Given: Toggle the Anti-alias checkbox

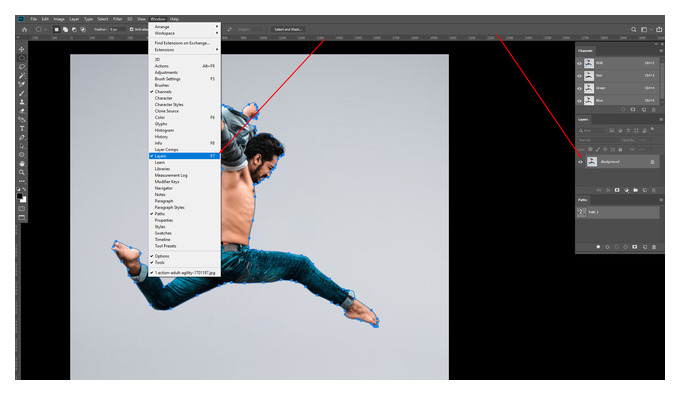Looking at the screenshot, I should pyautogui.click(x=131, y=29).
